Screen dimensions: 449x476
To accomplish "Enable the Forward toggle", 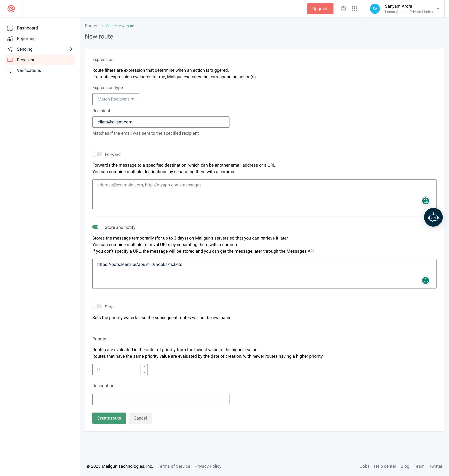I will (97, 154).
